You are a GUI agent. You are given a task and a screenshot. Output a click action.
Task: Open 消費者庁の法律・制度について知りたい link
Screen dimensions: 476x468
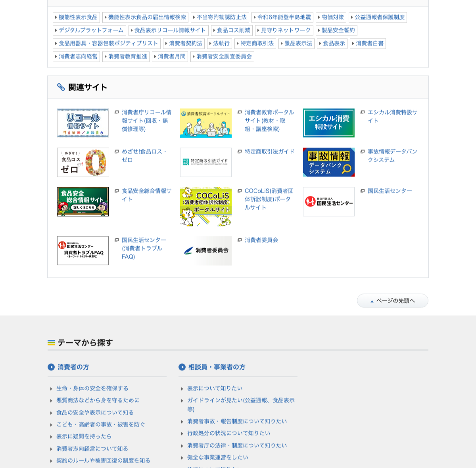click(x=237, y=445)
